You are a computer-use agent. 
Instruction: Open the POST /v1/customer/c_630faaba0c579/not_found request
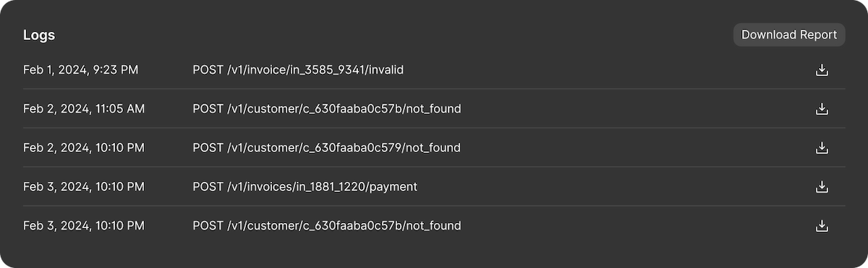[327, 148]
